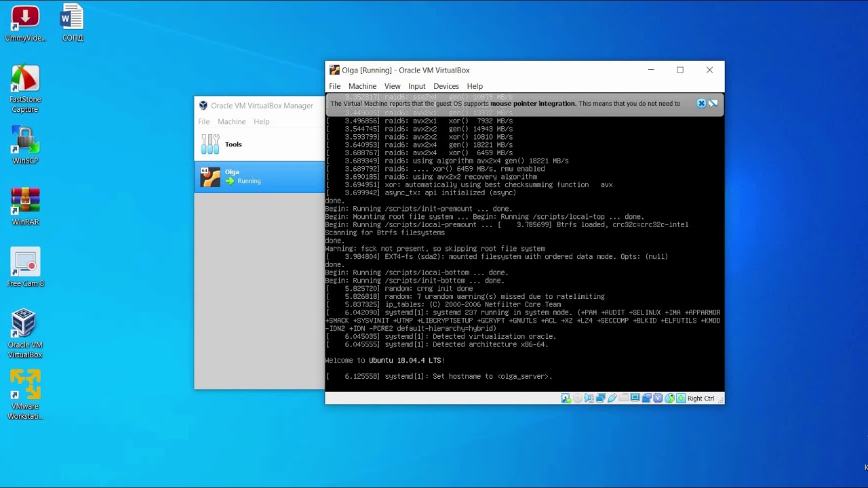
Task: Open WinRAR desktop shortcut
Action: 25,206
